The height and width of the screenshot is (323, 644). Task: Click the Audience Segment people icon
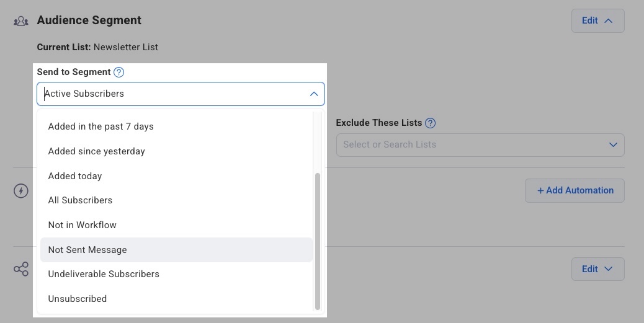21,21
